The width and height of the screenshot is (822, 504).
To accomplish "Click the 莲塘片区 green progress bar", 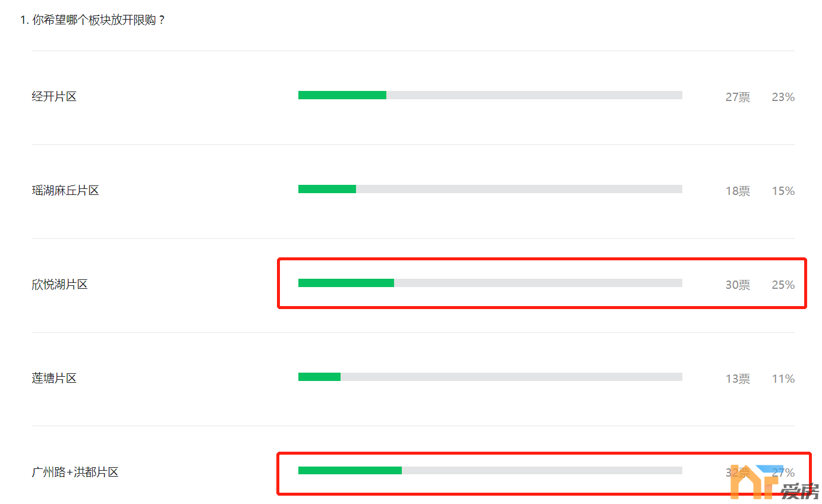I will pyautogui.click(x=319, y=377).
